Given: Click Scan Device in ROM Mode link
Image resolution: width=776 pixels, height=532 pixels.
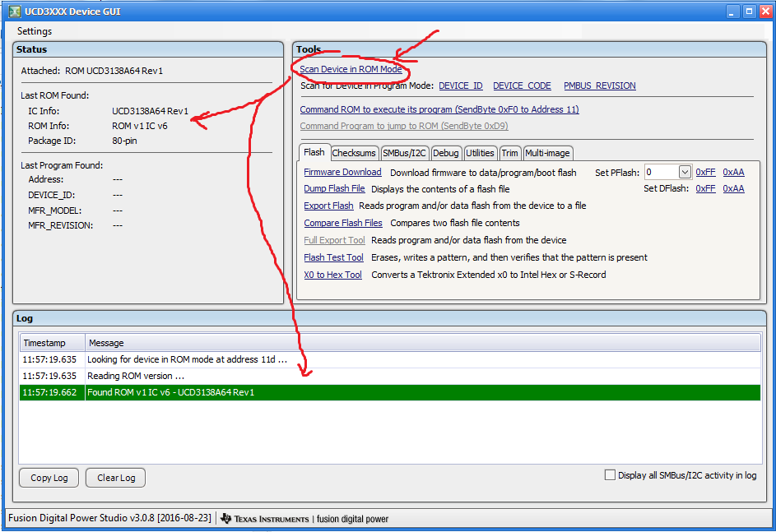Looking at the screenshot, I should (x=351, y=69).
